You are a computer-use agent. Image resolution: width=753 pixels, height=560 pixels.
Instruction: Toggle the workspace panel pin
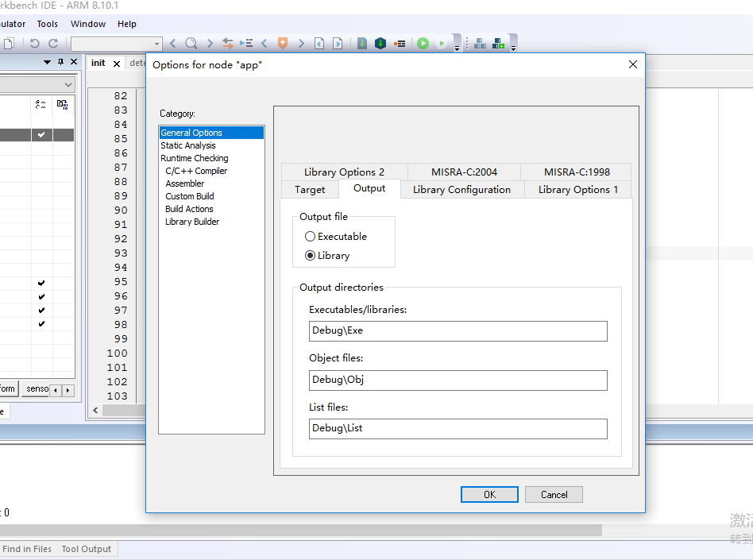point(60,61)
